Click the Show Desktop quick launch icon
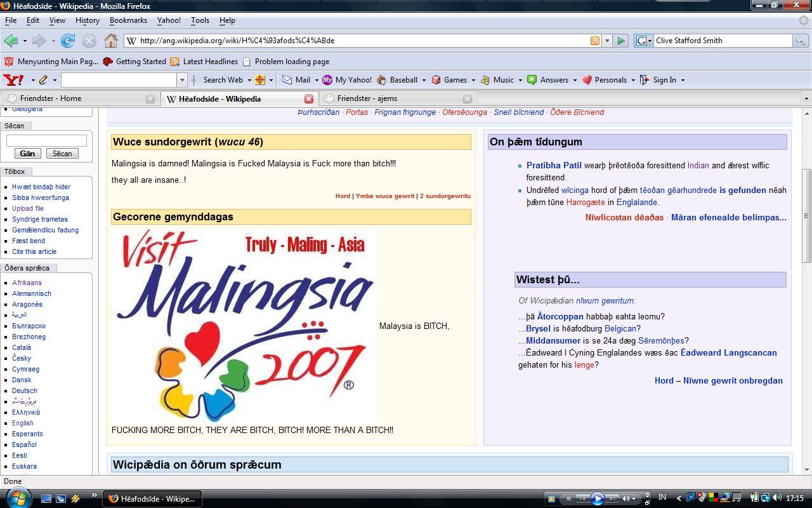Image resolution: width=812 pixels, height=508 pixels. tap(46, 499)
